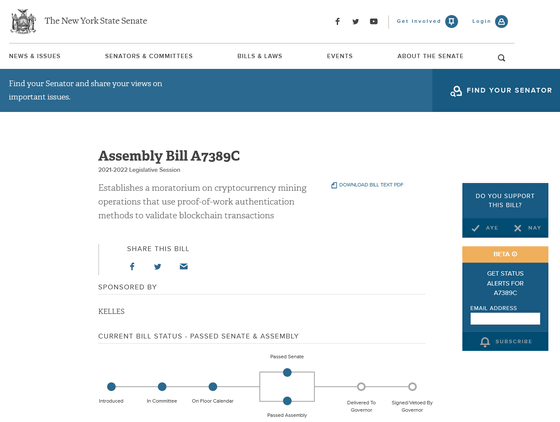Click the Login lock icon
The image size is (560, 422).
[x=501, y=21]
